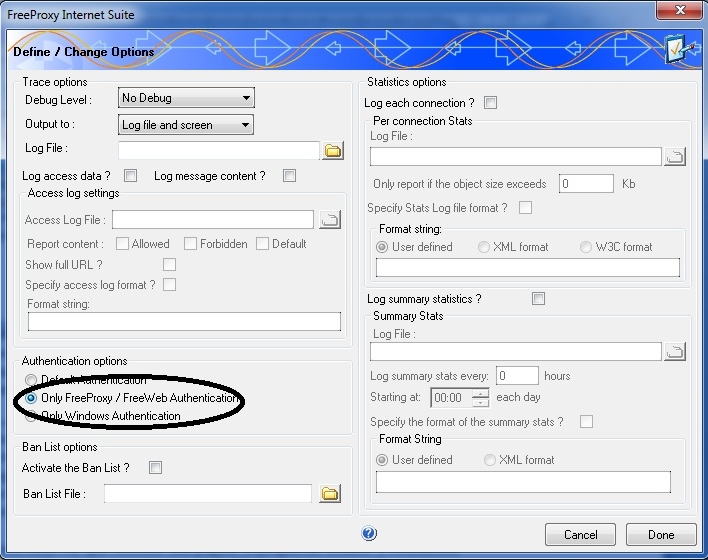This screenshot has height=560, width=708.
Task: Click the access log Format string field
Action: [x=184, y=322]
